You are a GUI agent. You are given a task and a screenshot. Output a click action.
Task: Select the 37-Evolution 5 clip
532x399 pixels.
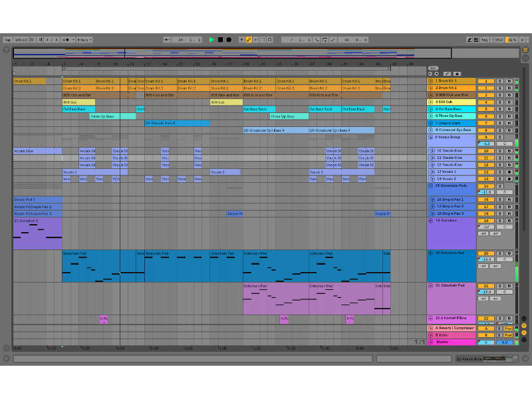(38, 233)
